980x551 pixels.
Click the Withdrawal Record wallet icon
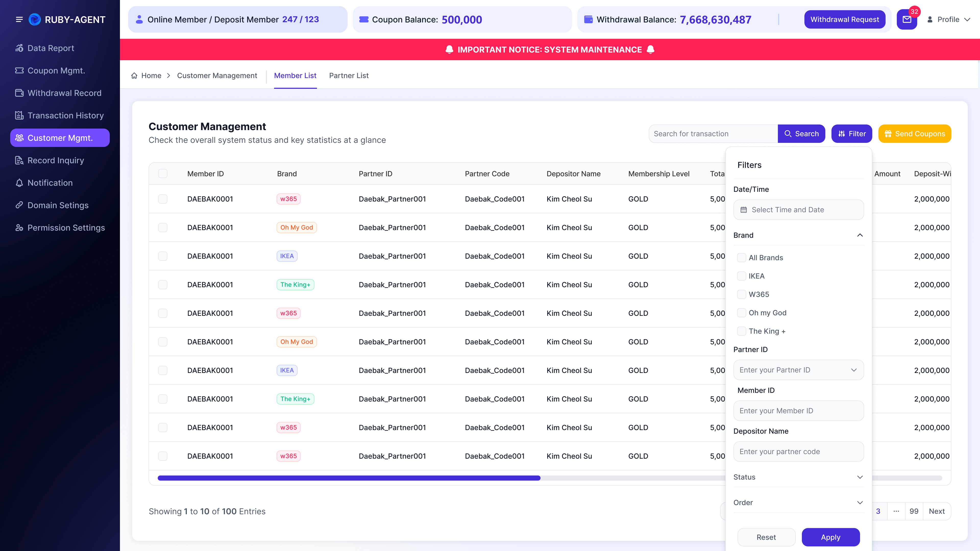[19, 93]
